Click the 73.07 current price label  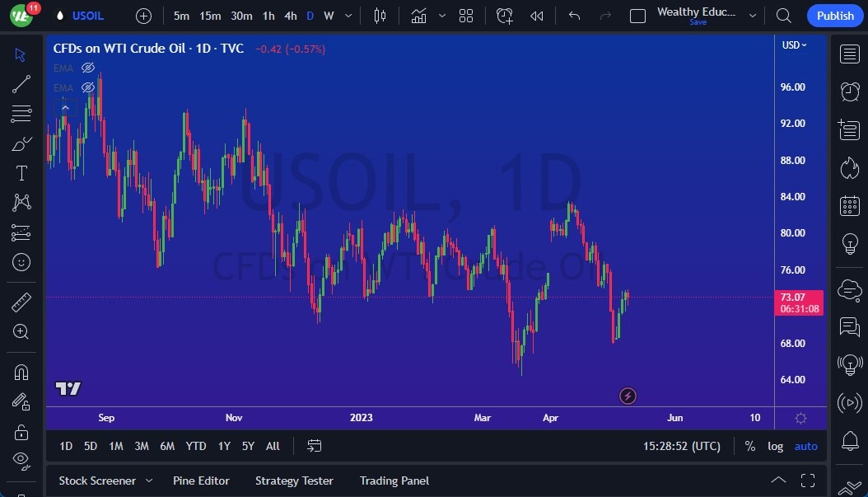click(x=792, y=297)
